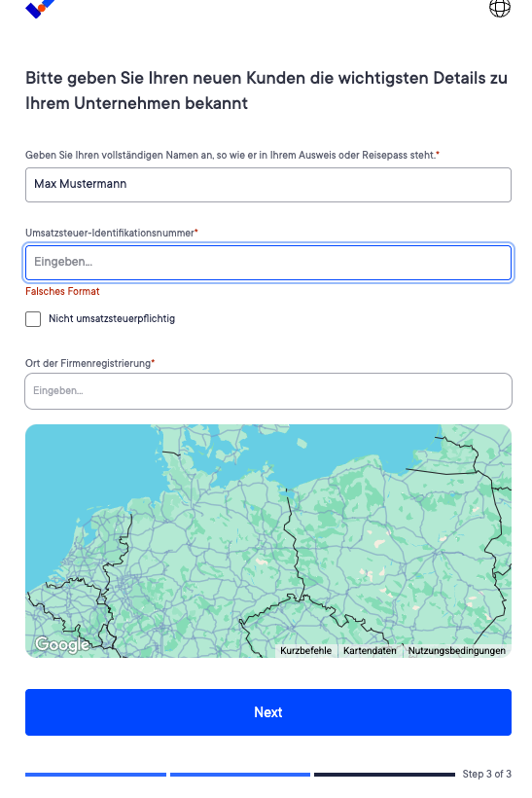Click the blue Next button
Image resolution: width=532 pixels, height=798 pixels.
[x=268, y=712]
